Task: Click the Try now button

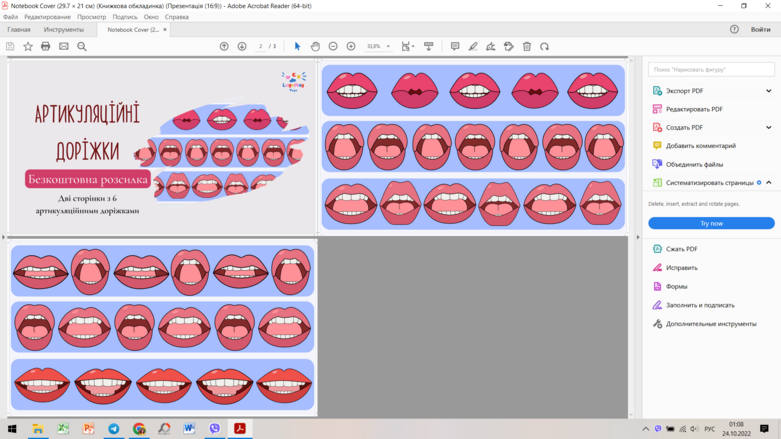Action: (711, 223)
